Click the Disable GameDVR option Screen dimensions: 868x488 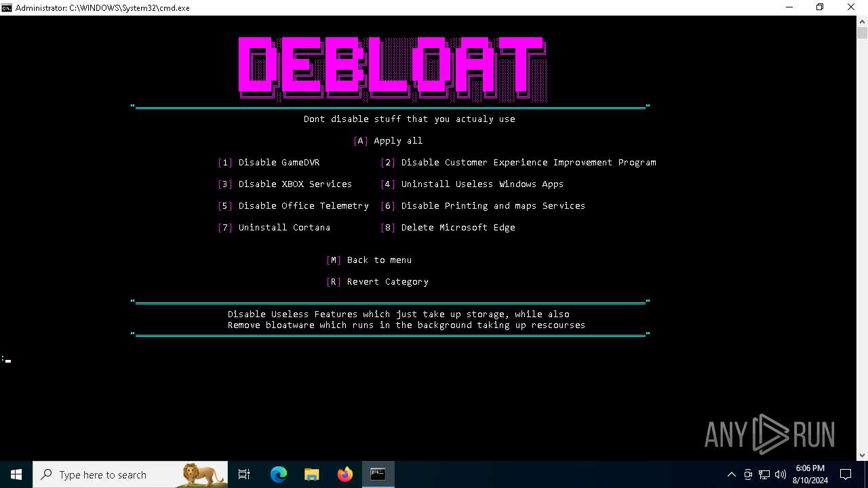(x=269, y=163)
